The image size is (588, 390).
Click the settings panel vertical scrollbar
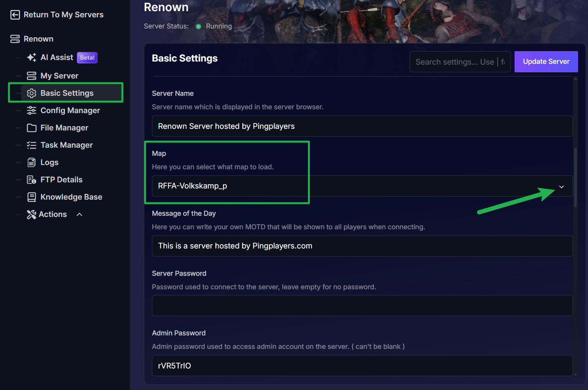[x=575, y=177]
